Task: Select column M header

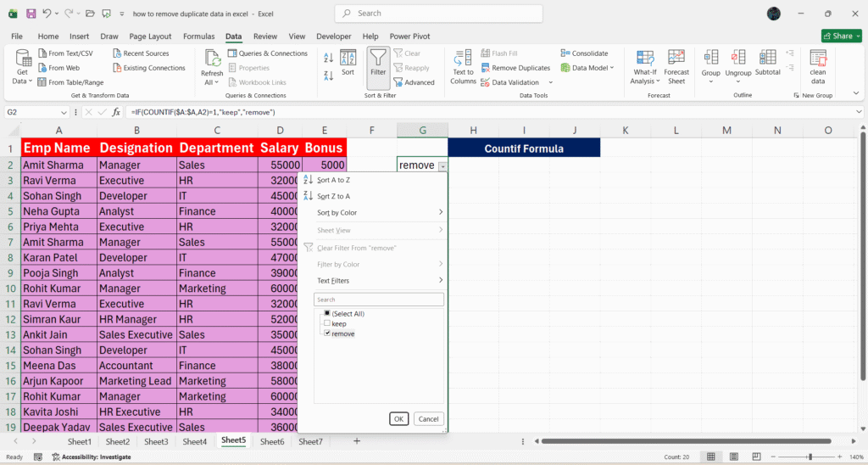Action: tap(726, 130)
